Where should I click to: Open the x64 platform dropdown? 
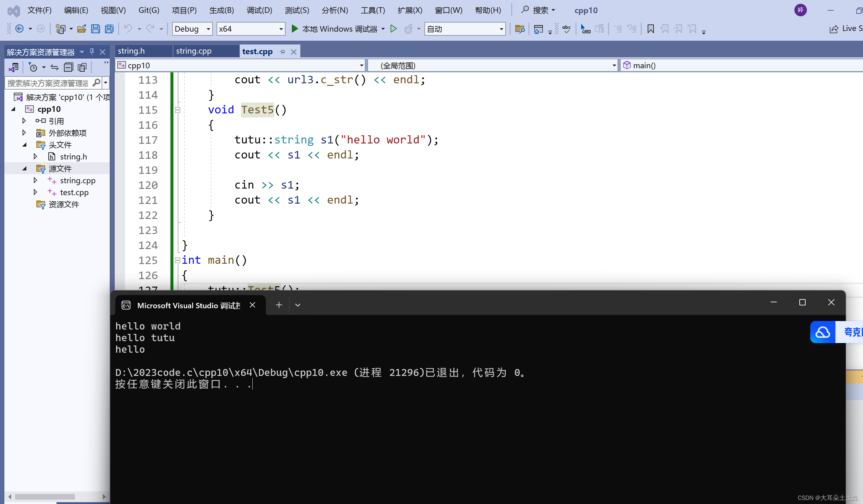(x=281, y=29)
